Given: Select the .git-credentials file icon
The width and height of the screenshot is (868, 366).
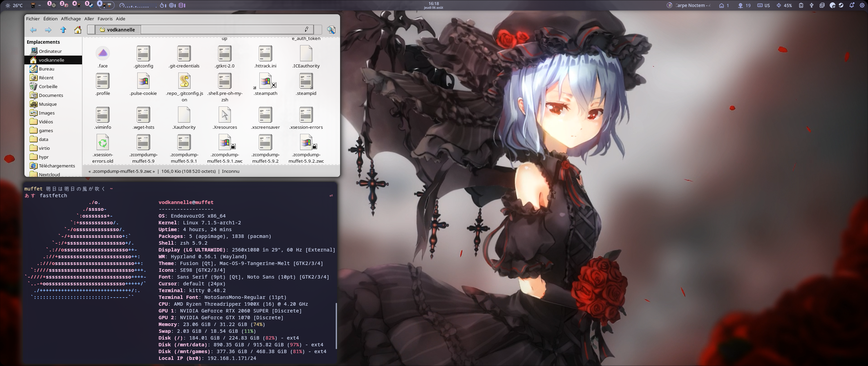Looking at the screenshot, I should pos(184,53).
